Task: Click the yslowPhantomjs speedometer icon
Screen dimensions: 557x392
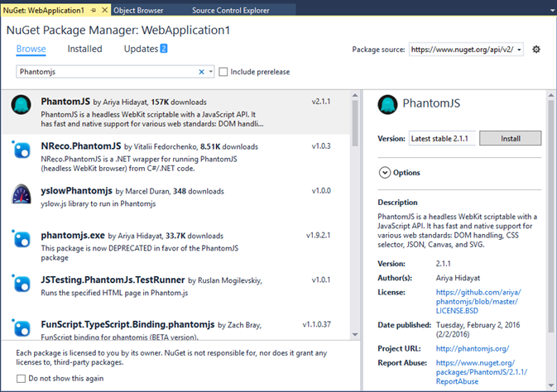Action: coord(22,194)
